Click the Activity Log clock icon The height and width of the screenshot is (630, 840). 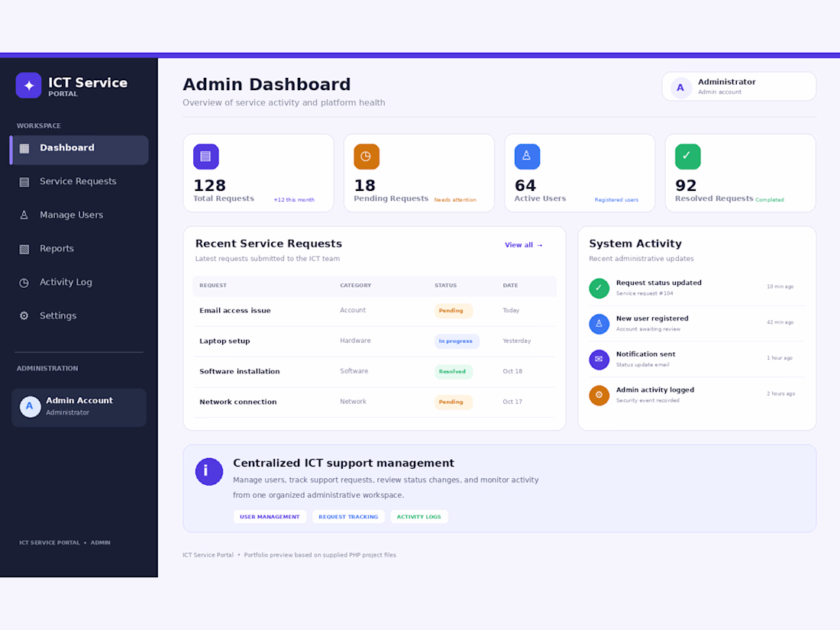(24, 283)
